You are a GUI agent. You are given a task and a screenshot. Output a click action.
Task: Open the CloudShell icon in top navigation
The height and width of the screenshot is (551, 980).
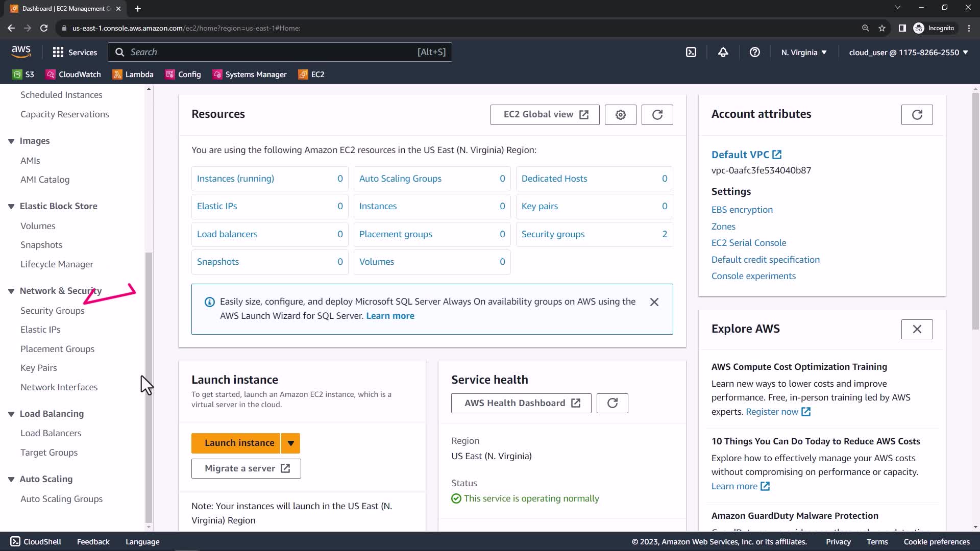691,52
